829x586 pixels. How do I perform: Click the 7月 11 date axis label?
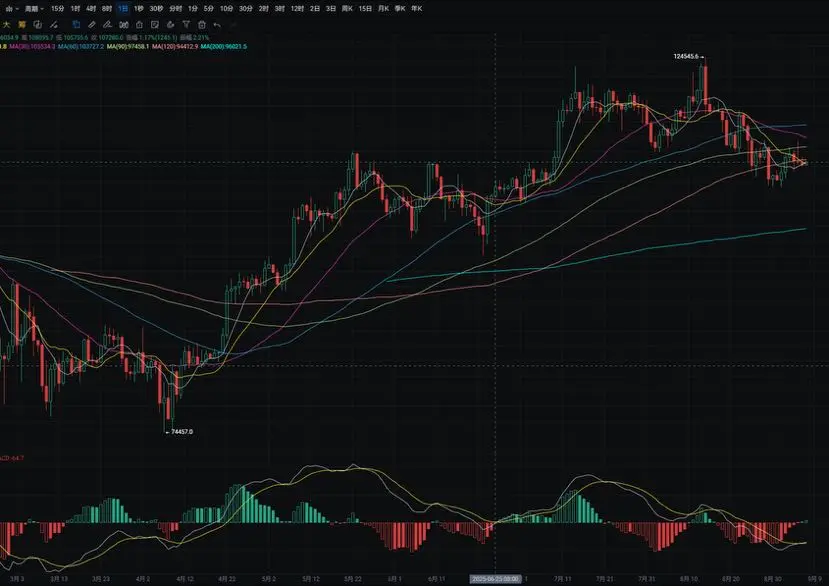click(x=563, y=579)
